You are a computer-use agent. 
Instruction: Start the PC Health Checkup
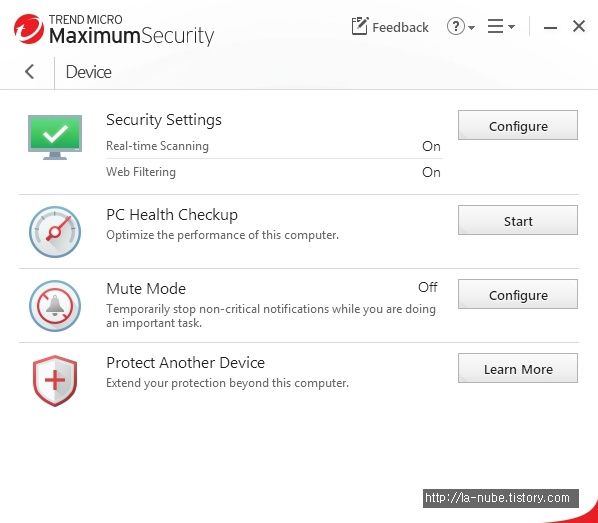coord(518,220)
